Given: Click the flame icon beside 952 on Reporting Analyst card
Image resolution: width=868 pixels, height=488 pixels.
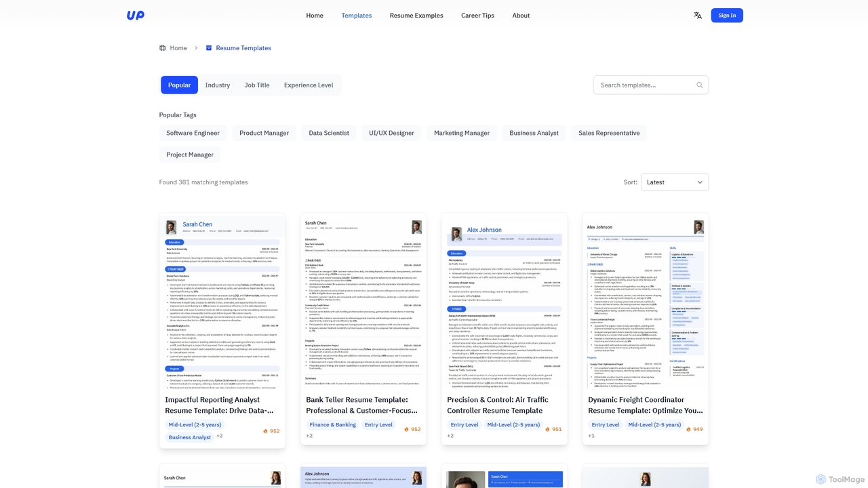Looking at the screenshot, I should 266,431.
